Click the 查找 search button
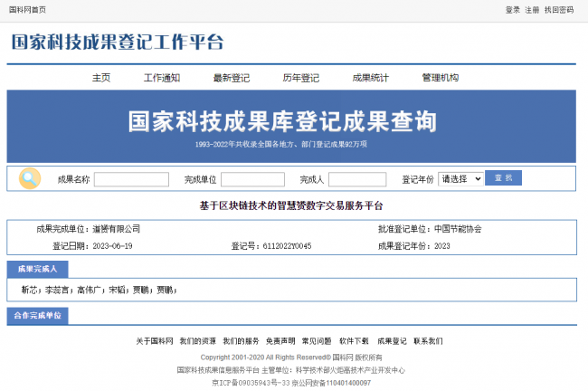Screen dimensions: 588x391 (x=503, y=178)
